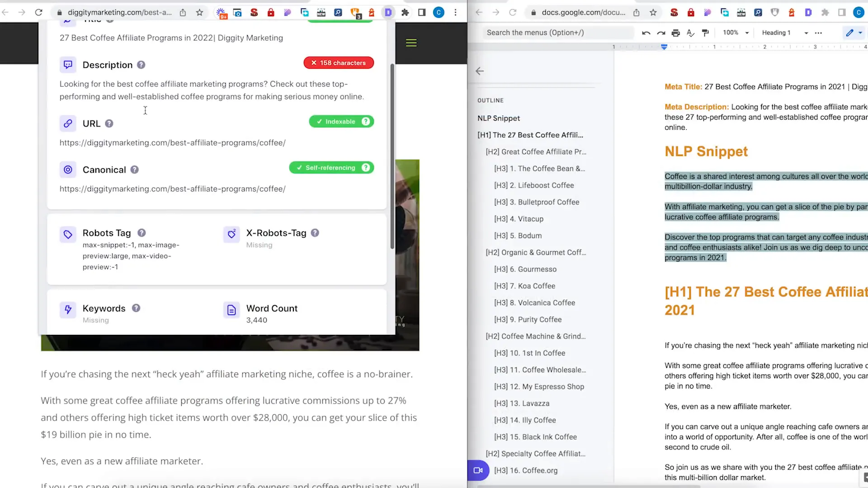Jump to [H3] 2. Lifeboost Coffee in outline

[534, 185]
